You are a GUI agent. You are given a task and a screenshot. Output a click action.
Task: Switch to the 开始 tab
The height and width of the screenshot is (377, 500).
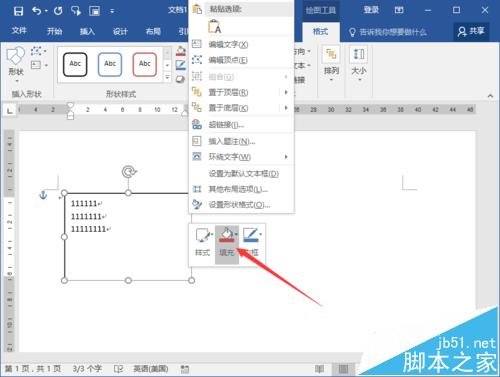[54, 31]
